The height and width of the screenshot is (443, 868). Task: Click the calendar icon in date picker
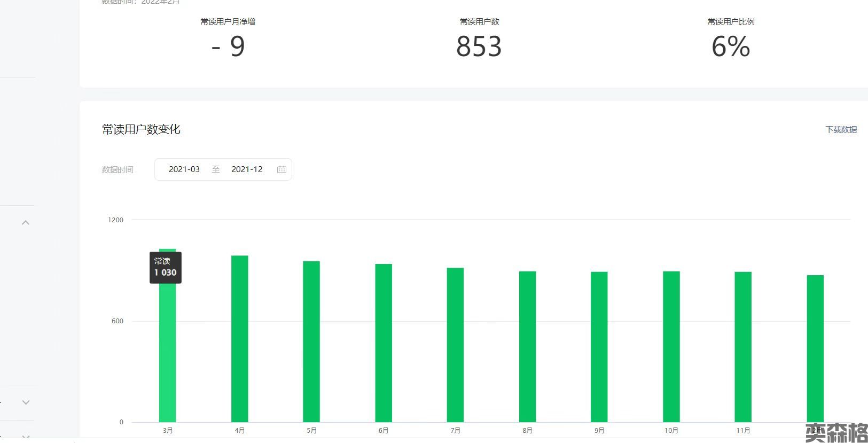coord(281,169)
